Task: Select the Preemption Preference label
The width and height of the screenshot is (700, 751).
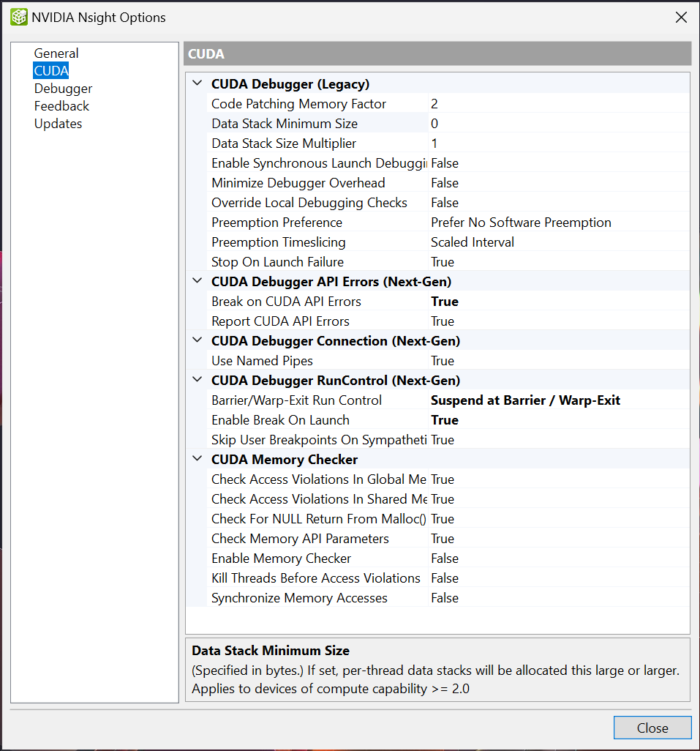Action: coord(276,223)
